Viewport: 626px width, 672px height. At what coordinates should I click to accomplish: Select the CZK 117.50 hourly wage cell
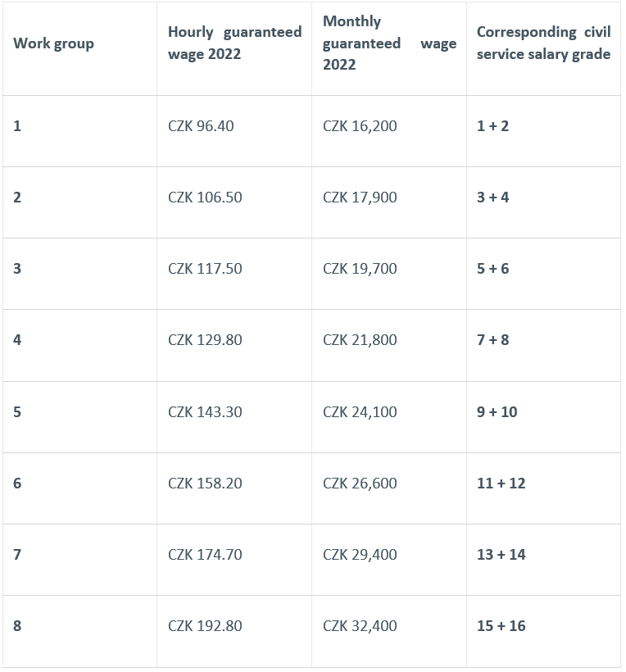click(x=205, y=269)
